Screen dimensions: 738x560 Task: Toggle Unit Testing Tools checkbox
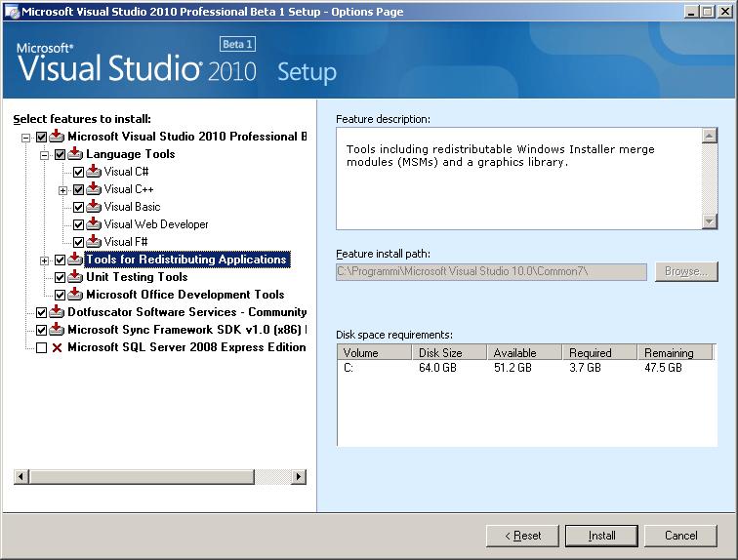point(60,277)
